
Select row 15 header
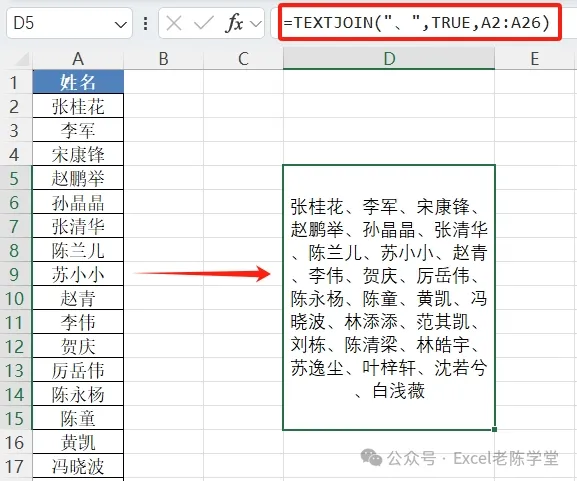(x=16, y=418)
